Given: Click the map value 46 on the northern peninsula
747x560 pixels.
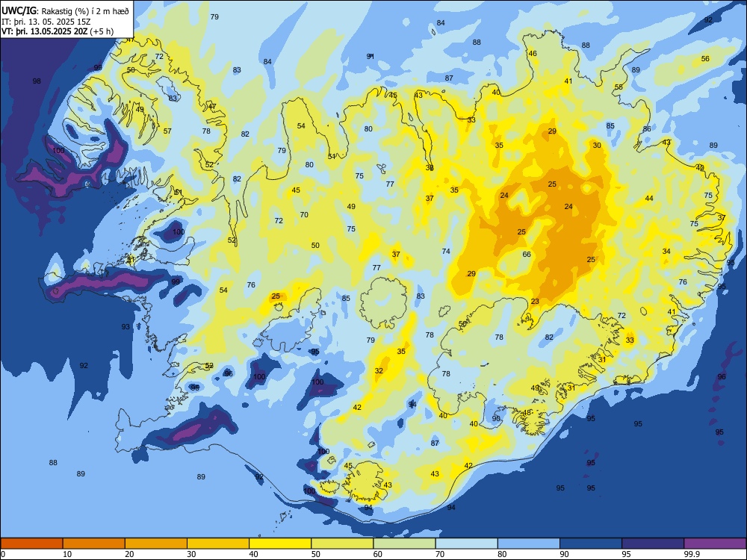Looking at the screenshot, I should [x=533, y=54].
